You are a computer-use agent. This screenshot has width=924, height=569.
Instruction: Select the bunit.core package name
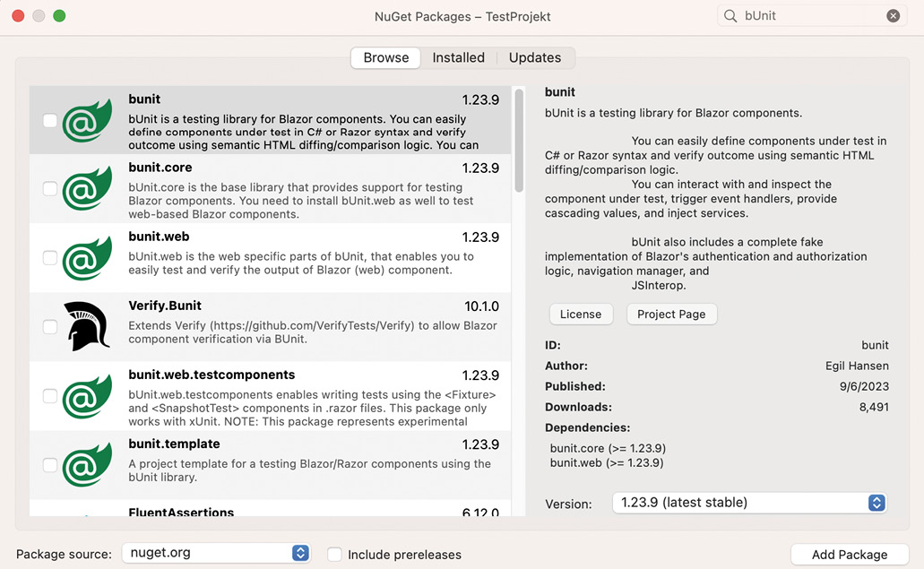[160, 168]
